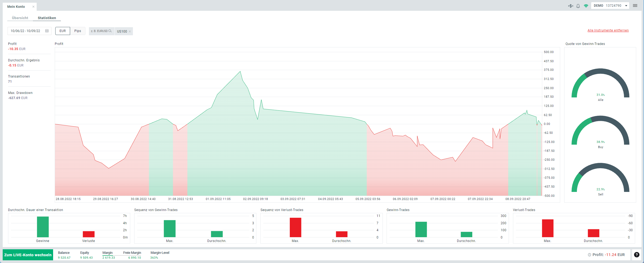
Task: Switch profit display to EUR
Action: [63, 31]
